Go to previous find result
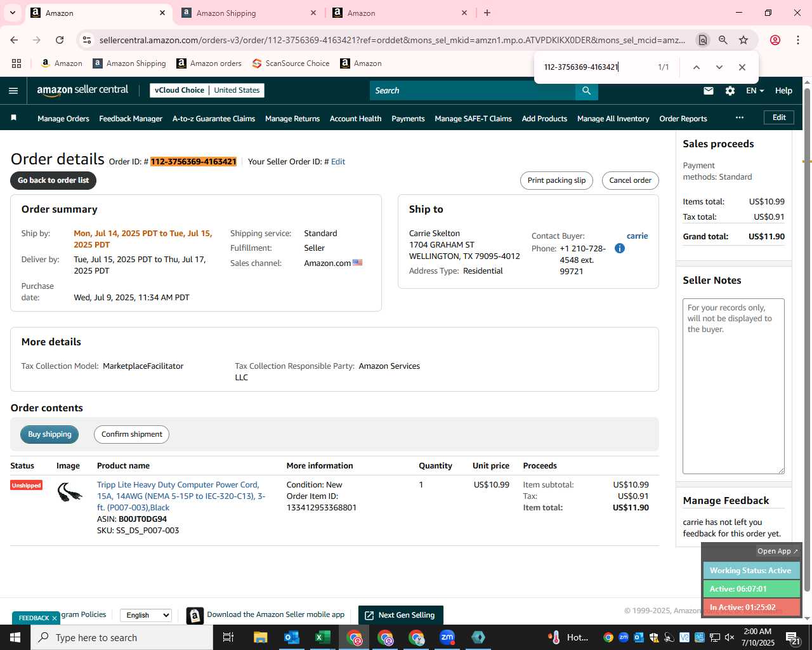This screenshot has height=650, width=812. tap(696, 67)
